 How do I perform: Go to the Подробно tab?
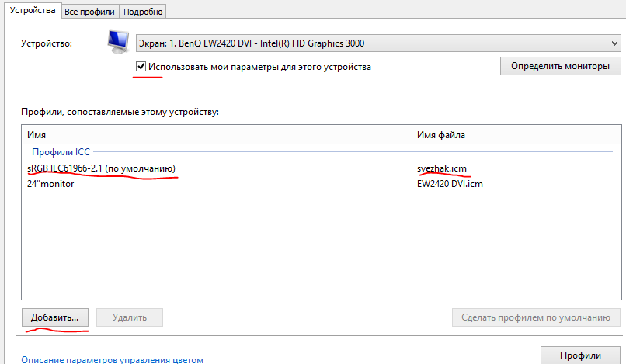[143, 12]
